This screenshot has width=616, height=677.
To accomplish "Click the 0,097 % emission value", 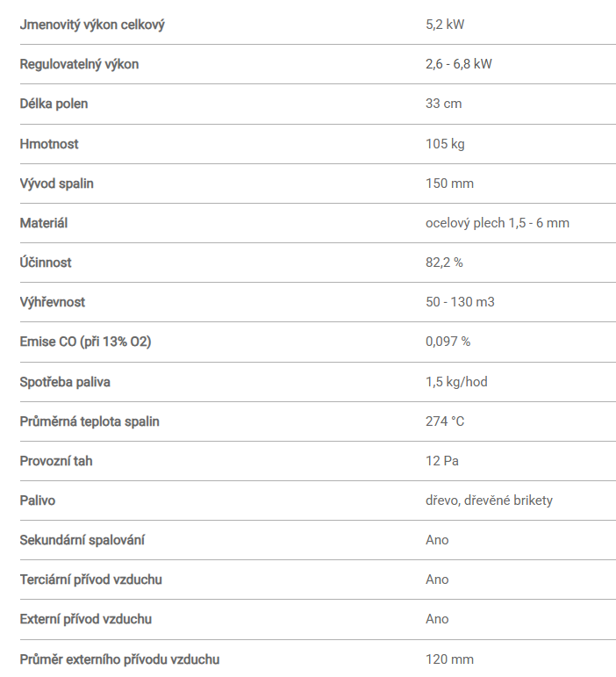I will (x=448, y=342).
